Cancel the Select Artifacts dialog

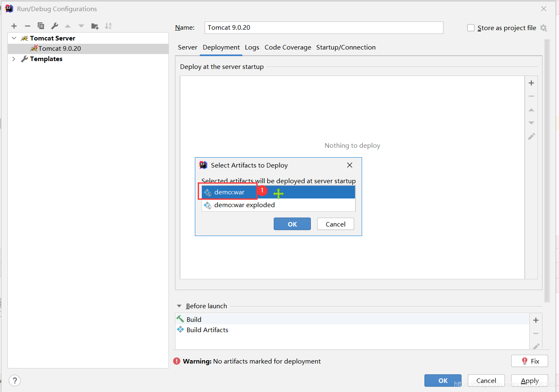(336, 224)
